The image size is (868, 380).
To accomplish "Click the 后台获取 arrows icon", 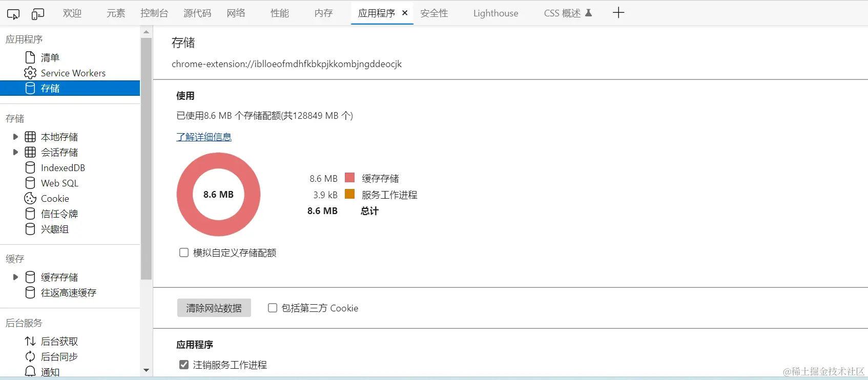I will tap(30, 341).
